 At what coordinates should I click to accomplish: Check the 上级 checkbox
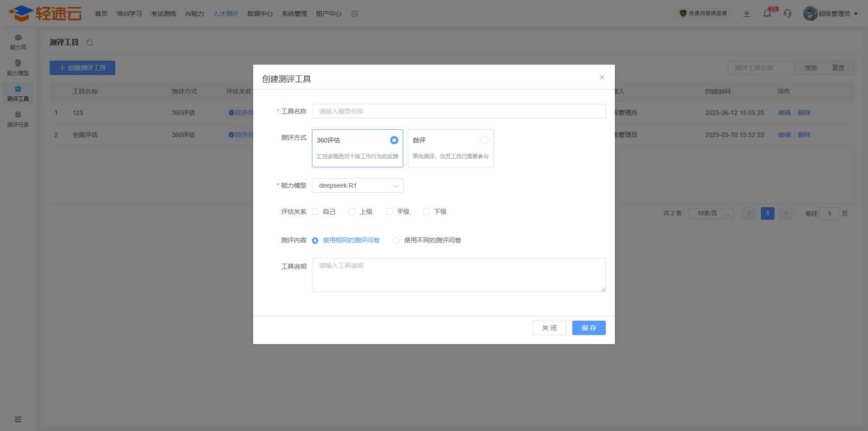click(352, 212)
